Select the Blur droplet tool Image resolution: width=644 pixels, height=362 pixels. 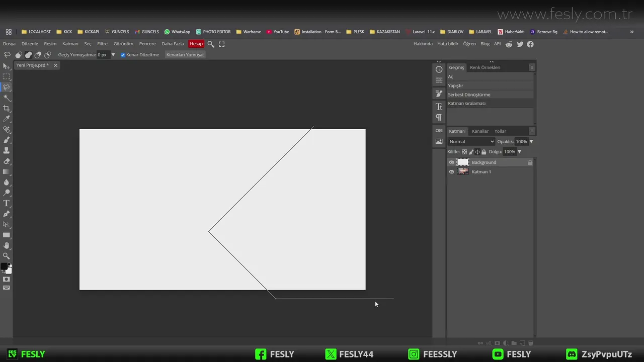coord(7,183)
